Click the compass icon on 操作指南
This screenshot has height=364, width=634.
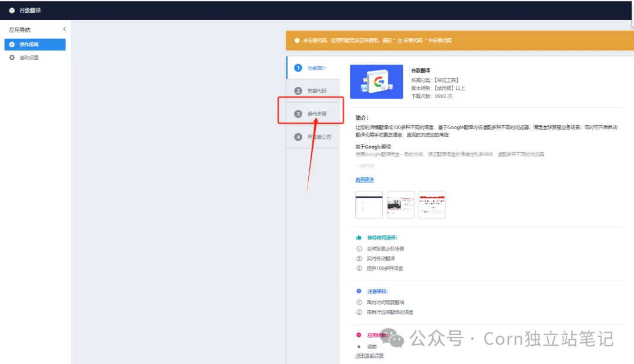(12, 45)
